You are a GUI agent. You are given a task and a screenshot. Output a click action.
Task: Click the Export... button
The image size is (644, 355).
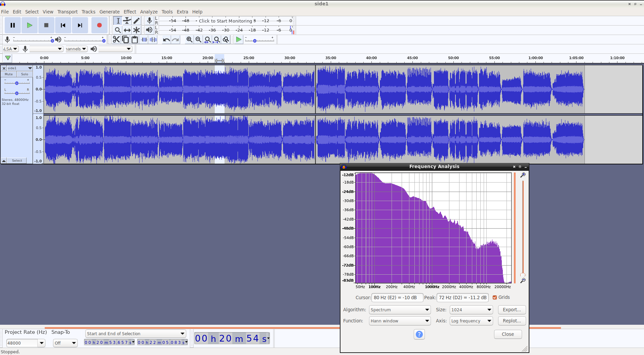pyautogui.click(x=512, y=310)
